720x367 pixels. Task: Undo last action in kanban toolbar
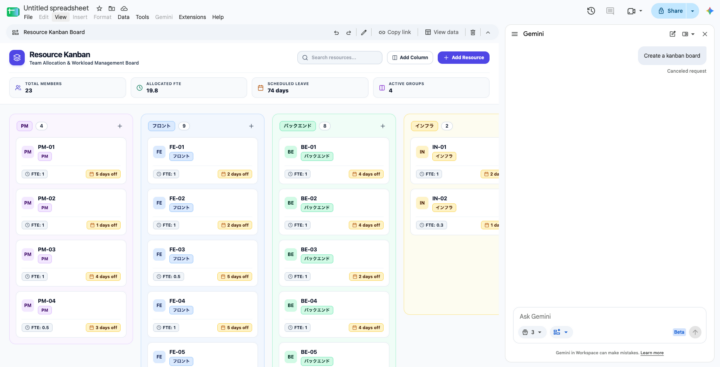point(336,32)
